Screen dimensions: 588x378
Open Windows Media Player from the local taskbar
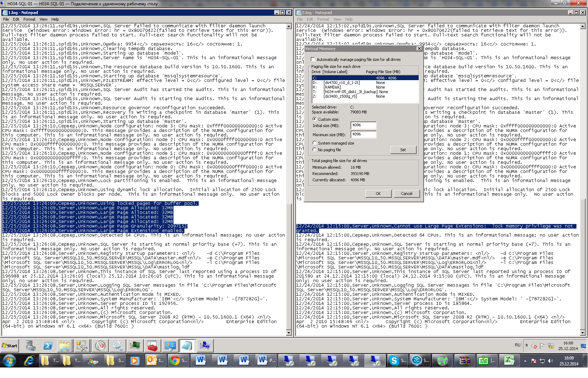(x=135, y=360)
